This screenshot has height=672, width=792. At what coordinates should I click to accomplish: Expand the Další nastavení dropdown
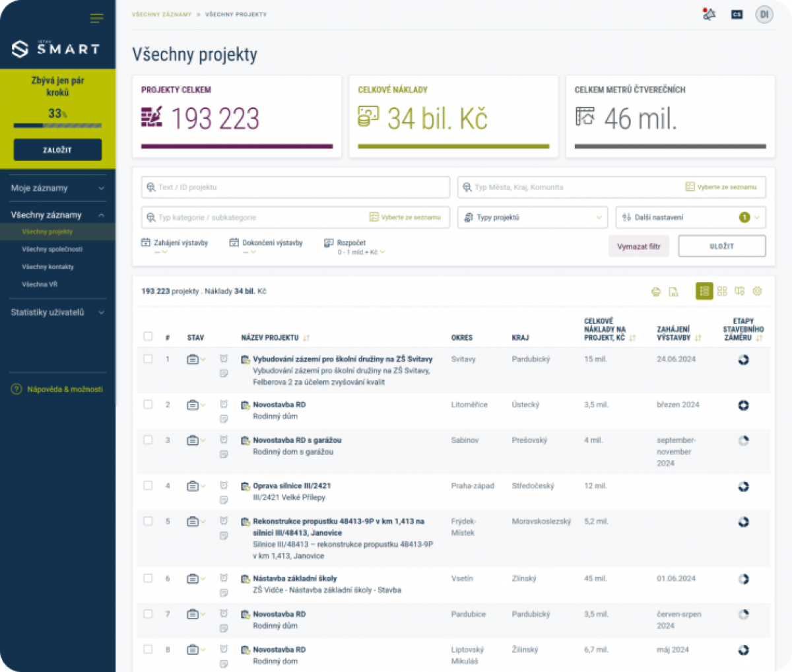(690, 217)
